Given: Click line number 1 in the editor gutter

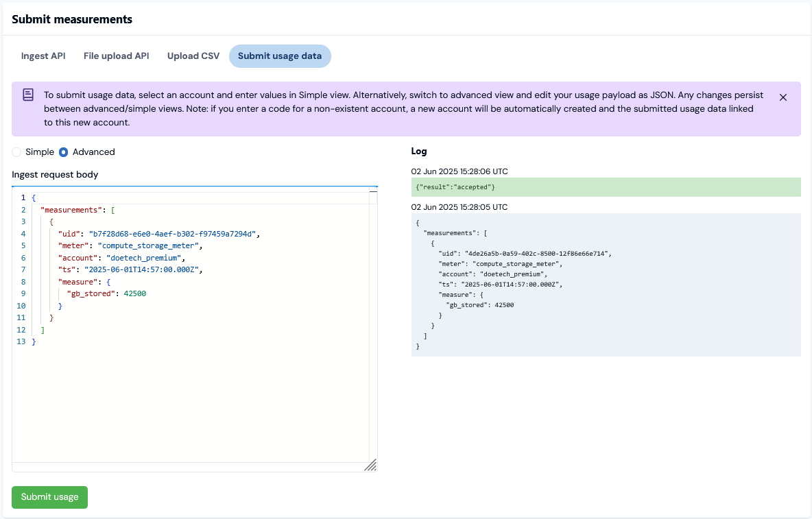Looking at the screenshot, I should pyautogui.click(x=23, y=197).
